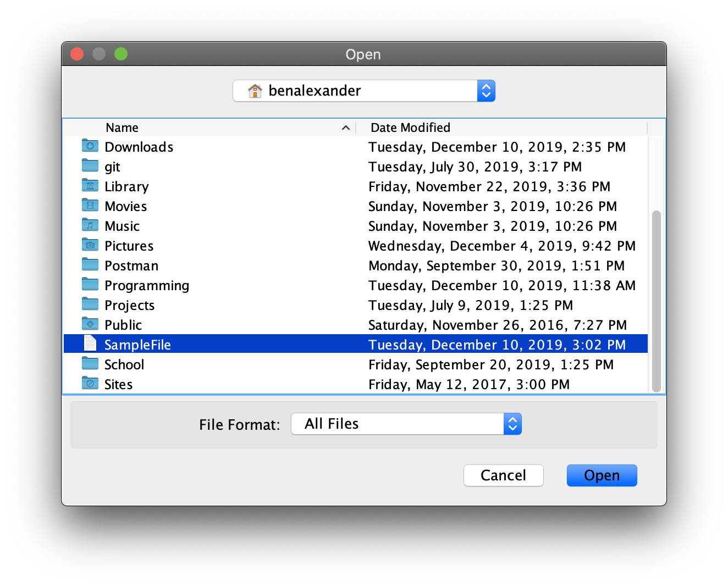Select the Downloads folder name
Screen dimensions: 728x587
[x=139, y=147]
